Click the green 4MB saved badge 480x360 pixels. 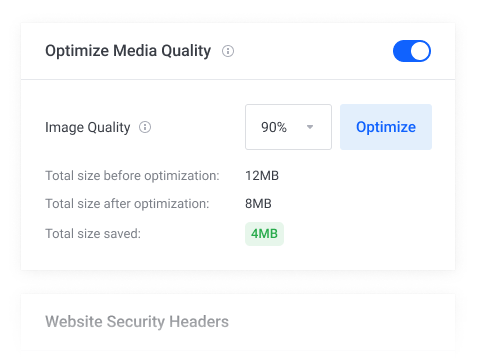[264, 234]
